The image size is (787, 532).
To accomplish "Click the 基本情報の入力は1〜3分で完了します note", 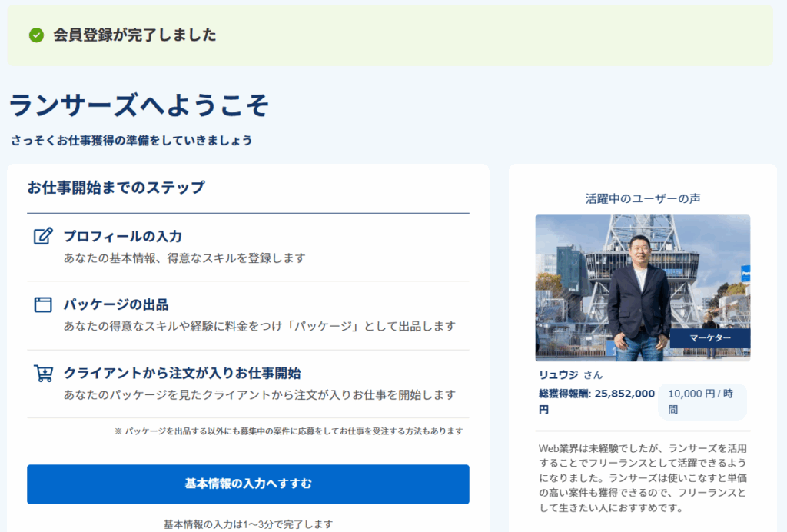I will click(248, 524).
